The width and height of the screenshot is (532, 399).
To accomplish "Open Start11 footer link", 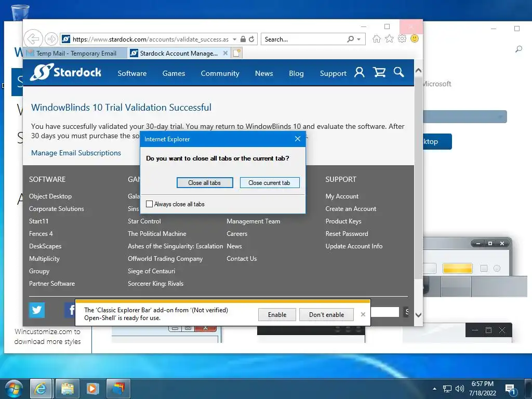I will (x=38, y=221).
